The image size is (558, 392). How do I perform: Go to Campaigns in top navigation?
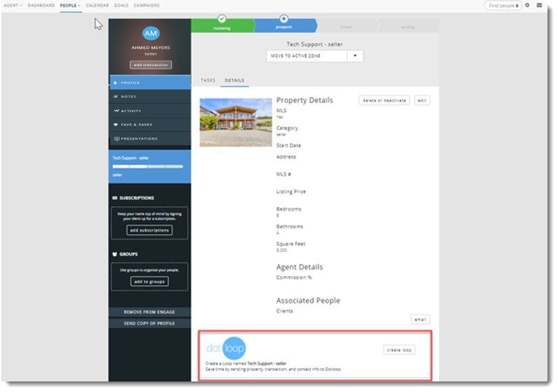148,6
